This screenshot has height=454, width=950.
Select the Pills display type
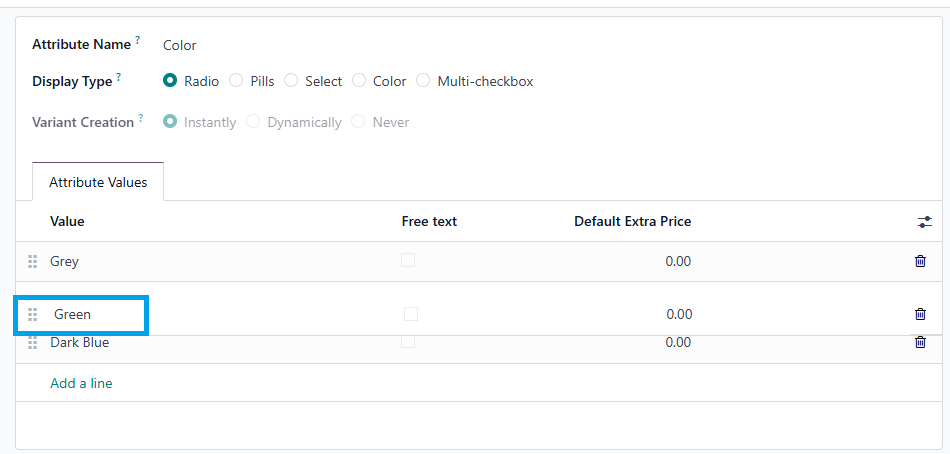point(236,81)
